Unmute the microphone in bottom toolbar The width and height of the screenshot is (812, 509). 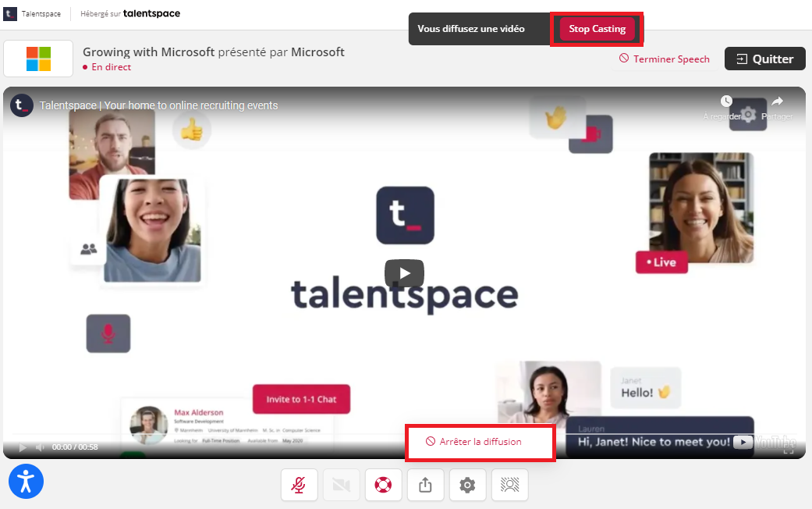(299, 485)
